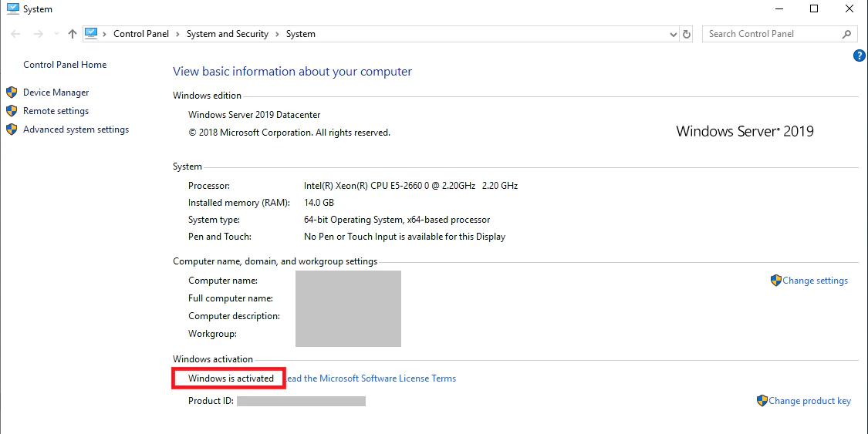Click the Microsoft Corporation copyright text

click(x=289, y=133)
